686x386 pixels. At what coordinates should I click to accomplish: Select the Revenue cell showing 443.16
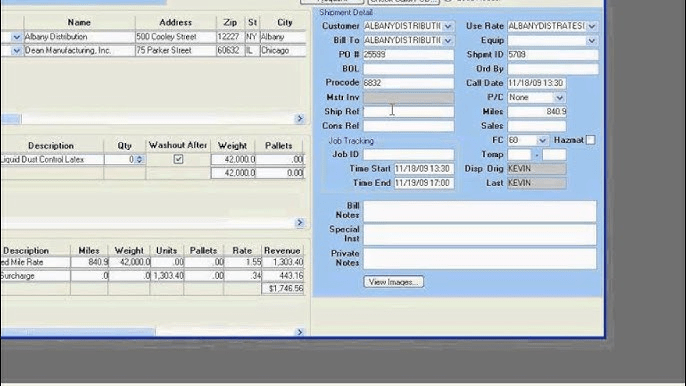click(x=283, y=276)
